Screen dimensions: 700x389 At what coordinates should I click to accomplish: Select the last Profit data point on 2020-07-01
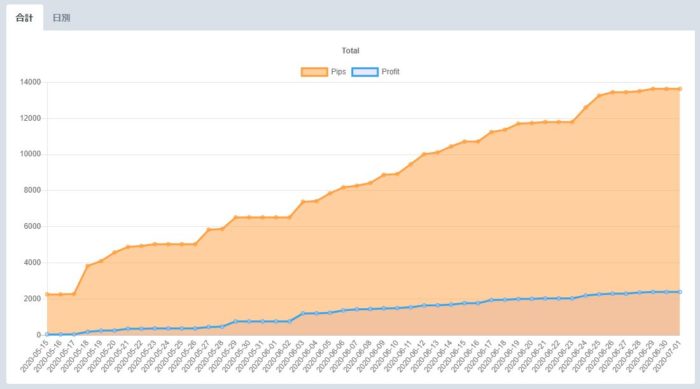click(x=680, y=292)
